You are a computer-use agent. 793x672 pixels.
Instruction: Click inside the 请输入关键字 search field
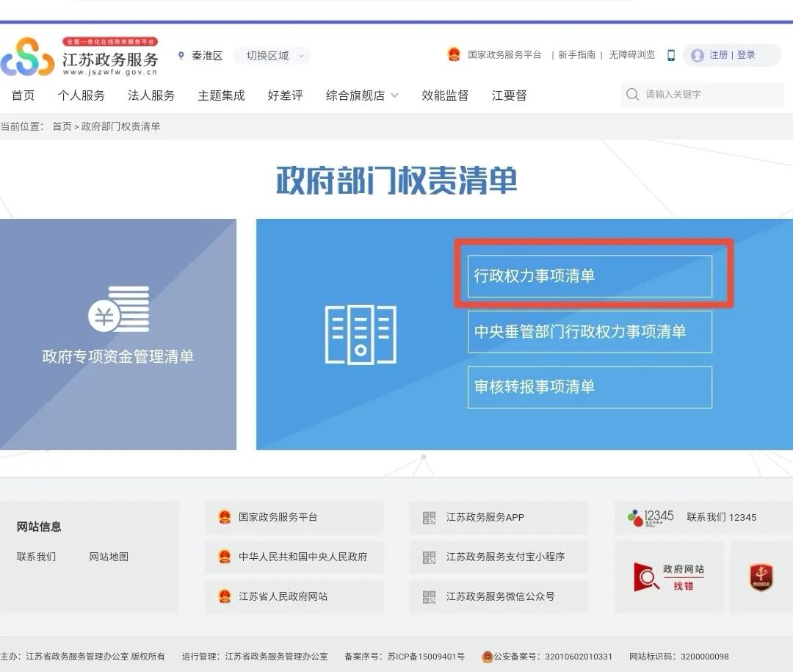(x=690, y=95)
